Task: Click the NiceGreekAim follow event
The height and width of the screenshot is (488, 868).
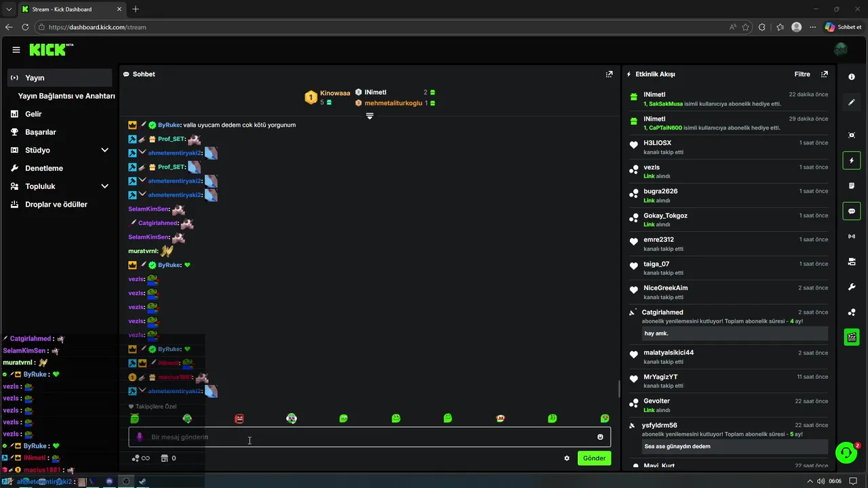Action: [x=728, y=292]
